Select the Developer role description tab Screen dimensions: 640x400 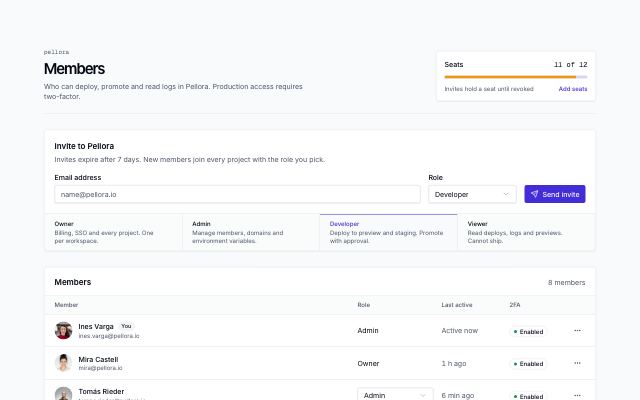[389, 232]
